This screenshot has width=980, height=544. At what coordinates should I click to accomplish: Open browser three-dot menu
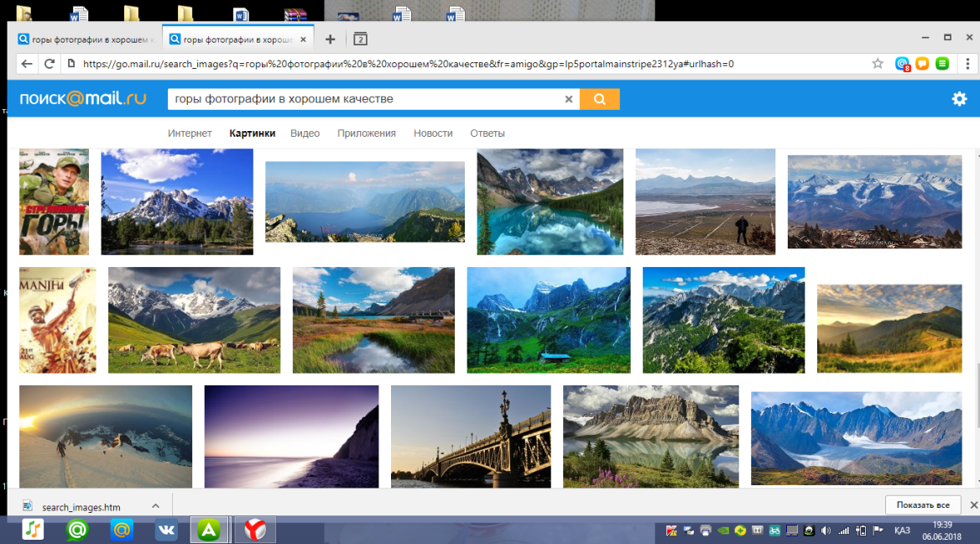pyautogui.click(x=967, y=64)
